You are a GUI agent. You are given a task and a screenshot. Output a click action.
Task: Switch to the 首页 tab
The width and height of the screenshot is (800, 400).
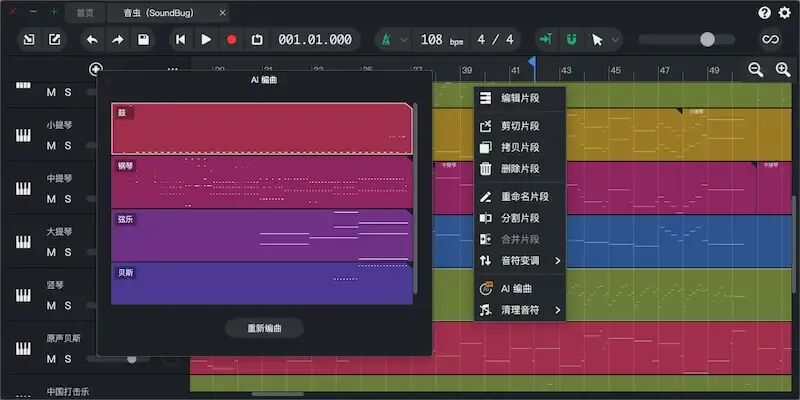[x=85, y=13]
